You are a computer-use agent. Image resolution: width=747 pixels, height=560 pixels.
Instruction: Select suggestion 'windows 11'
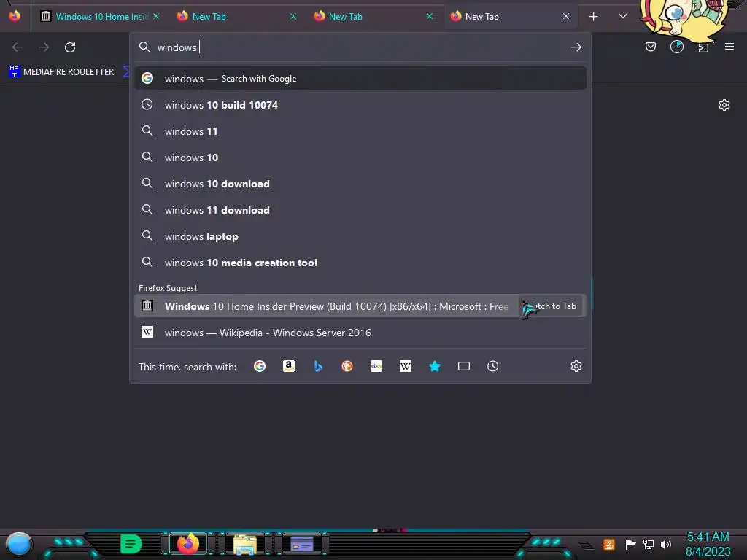360,131
